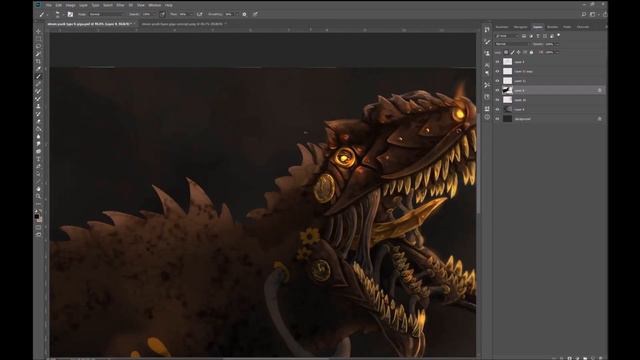Lock image pixels brush icon
Image resolution: width=640 pixels, height=360 pixels.
pos(512,52)
